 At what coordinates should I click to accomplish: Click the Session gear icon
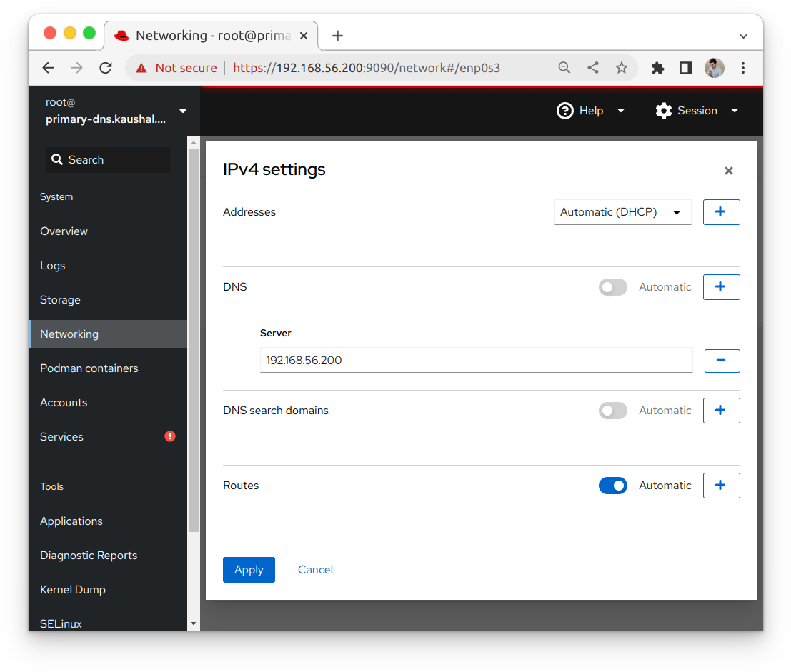point(664,111)
